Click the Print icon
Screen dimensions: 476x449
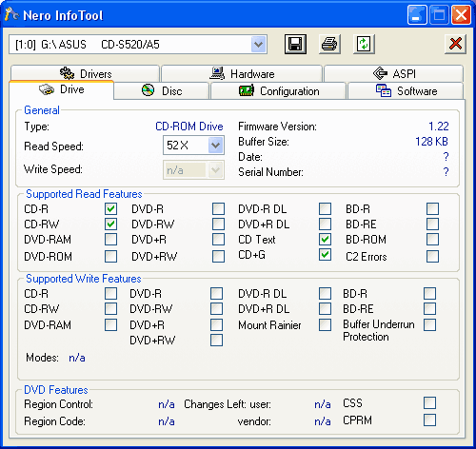coord(329,44)
